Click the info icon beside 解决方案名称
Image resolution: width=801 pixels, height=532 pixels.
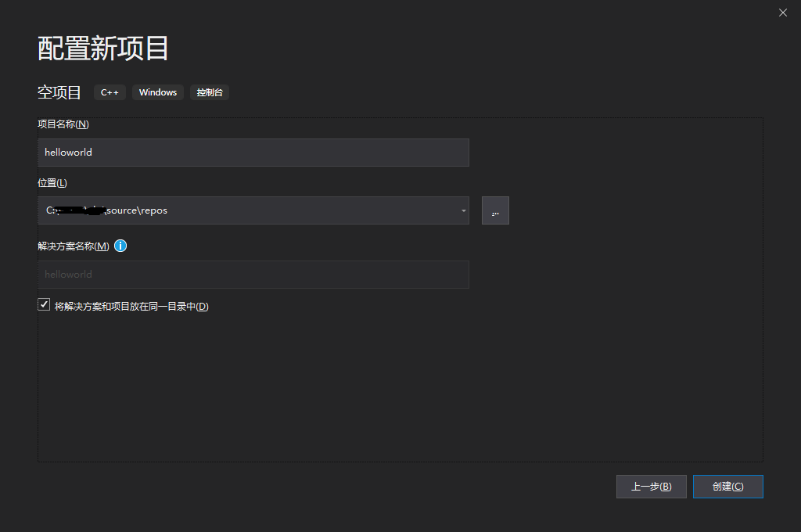pyautogui.click(x=120, y=246)
